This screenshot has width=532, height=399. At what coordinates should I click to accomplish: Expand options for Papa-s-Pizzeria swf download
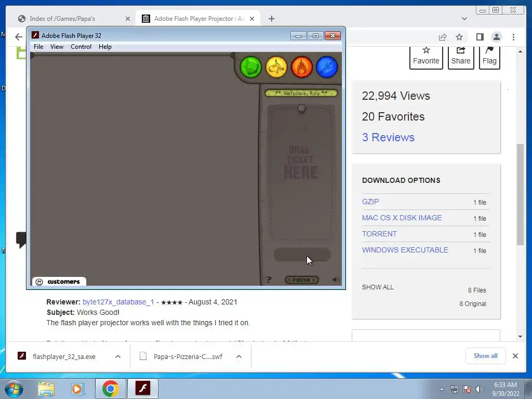point(239,356)
